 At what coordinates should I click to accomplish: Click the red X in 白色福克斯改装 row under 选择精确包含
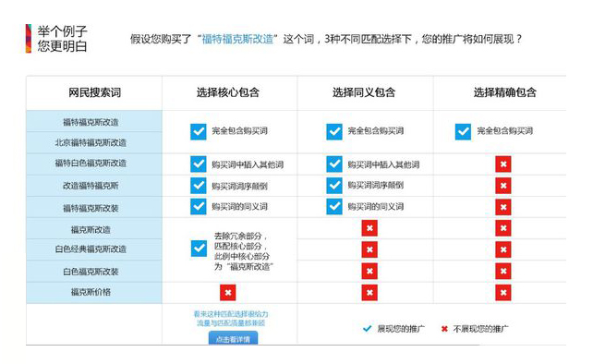(x=503, y=271)
